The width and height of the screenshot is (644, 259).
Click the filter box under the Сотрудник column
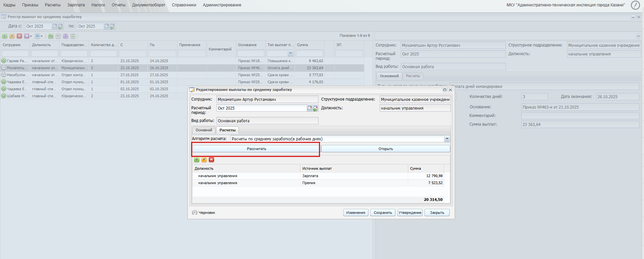click(x=15, y=53)
